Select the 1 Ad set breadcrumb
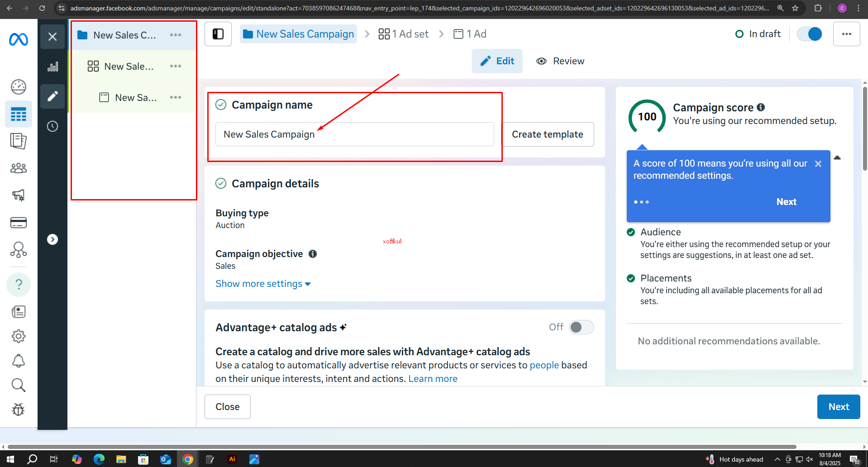868x467 pixels. pos(404,34)
